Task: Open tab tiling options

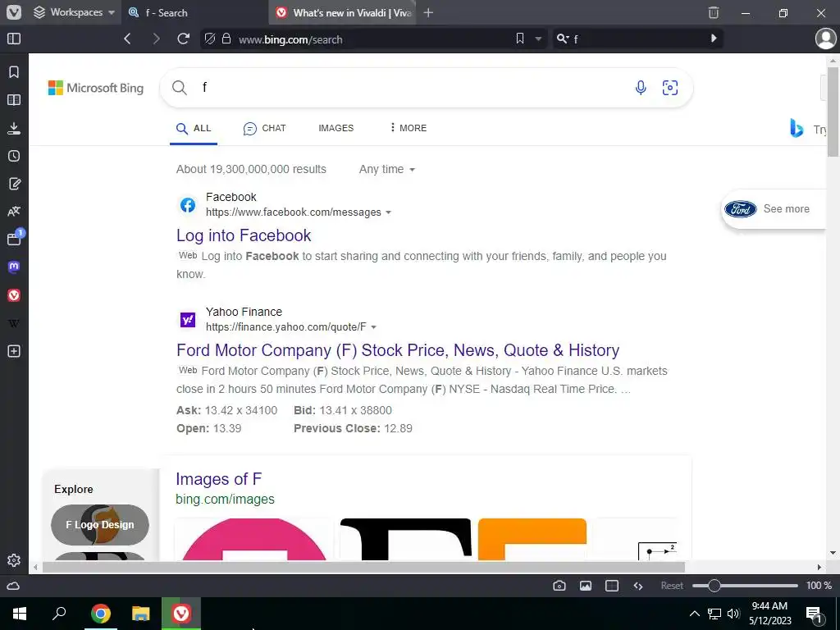Action: click(612, 586)
